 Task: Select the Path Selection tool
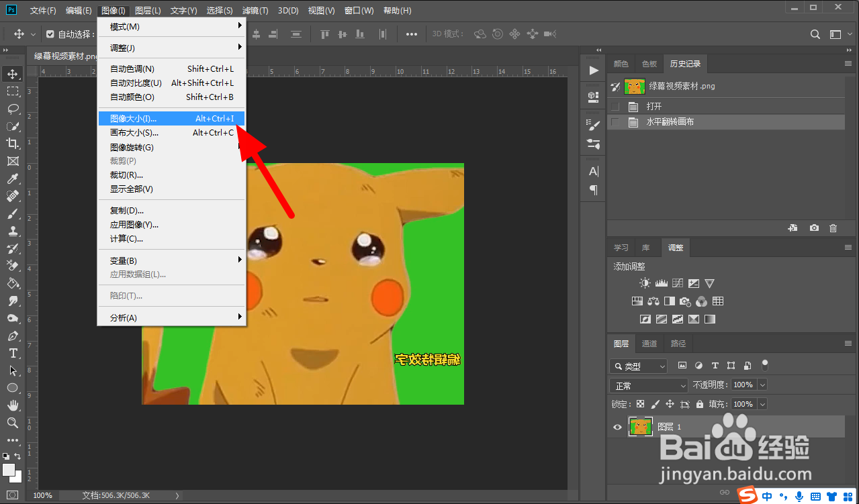point(13,370)
